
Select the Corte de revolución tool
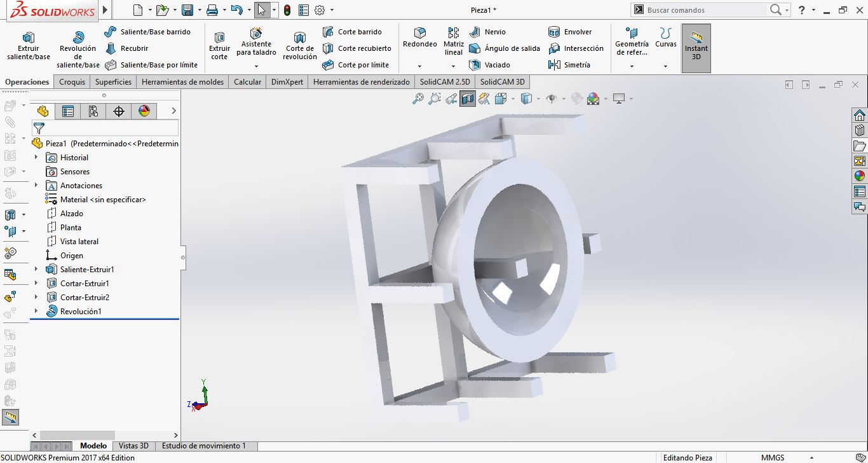(300, 46)
